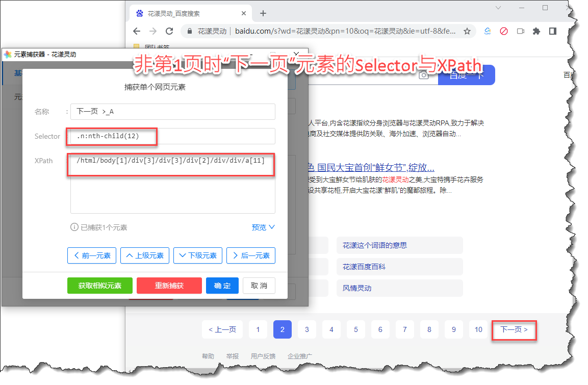Go to results page 6
The image size is (588, 385).
[x=380, y=329]
